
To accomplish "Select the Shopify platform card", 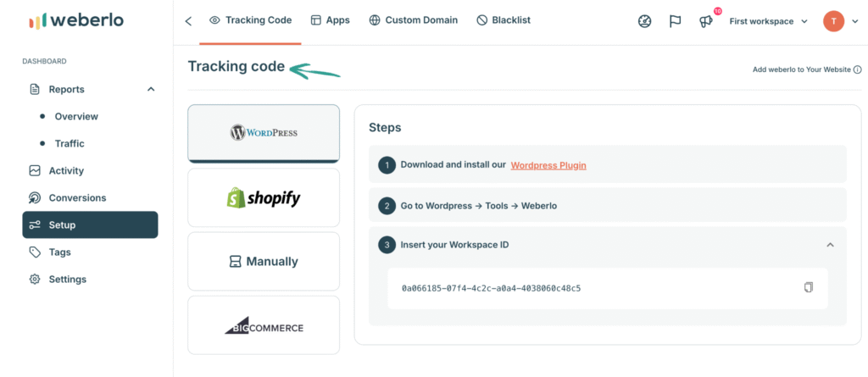I will click(x=264, y=197).
